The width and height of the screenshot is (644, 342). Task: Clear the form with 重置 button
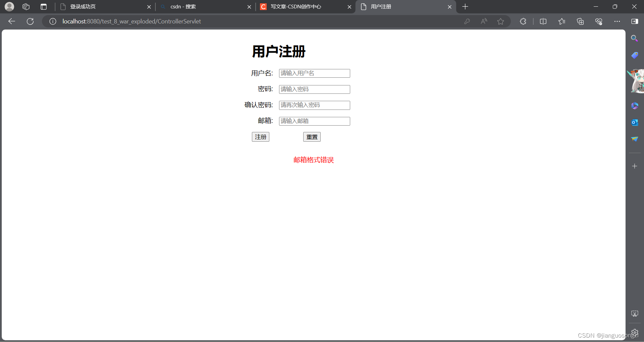click(x=312, y=137)
